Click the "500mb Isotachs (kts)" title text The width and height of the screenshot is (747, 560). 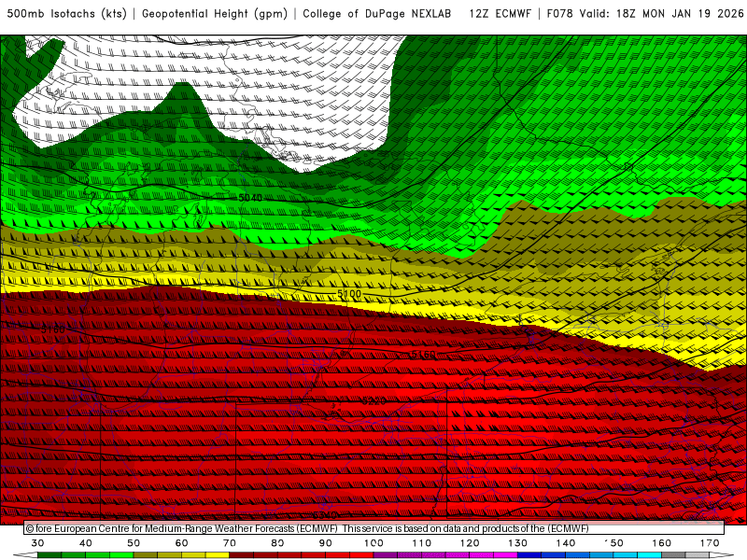point(66,14)
